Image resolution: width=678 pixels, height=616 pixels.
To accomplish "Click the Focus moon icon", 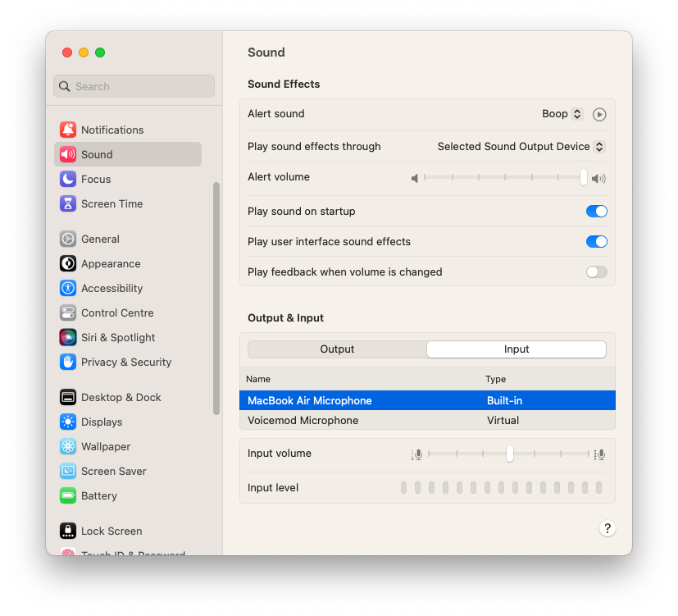I will pos(68,179).
